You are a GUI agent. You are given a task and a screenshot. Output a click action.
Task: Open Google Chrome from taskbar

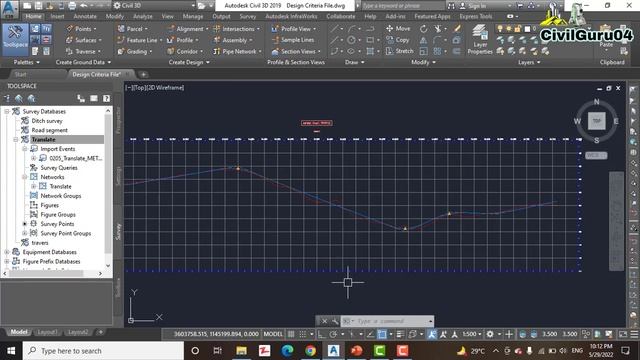[x=310, y=351]
